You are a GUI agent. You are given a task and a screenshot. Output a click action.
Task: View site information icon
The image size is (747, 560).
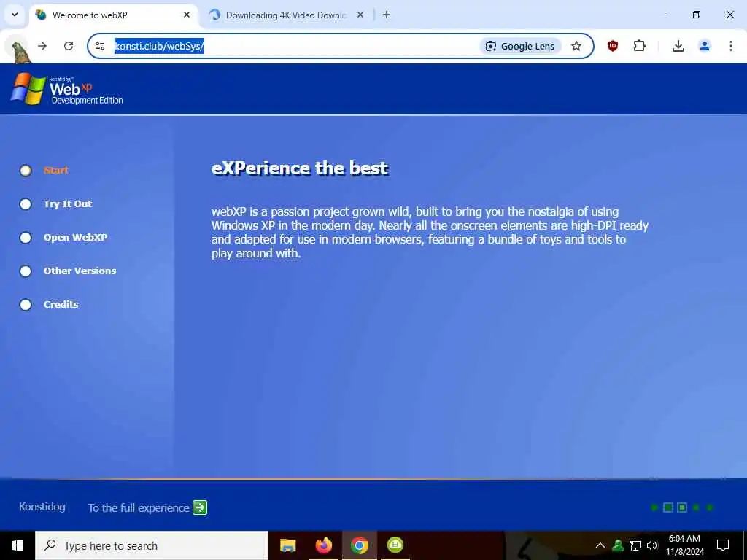coord(100,46)
